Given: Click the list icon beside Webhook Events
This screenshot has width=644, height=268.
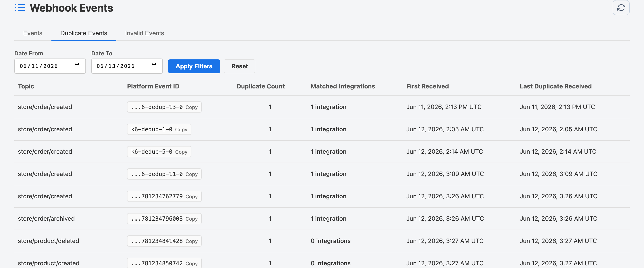Looking at the screenshot, I should point(20,8).
